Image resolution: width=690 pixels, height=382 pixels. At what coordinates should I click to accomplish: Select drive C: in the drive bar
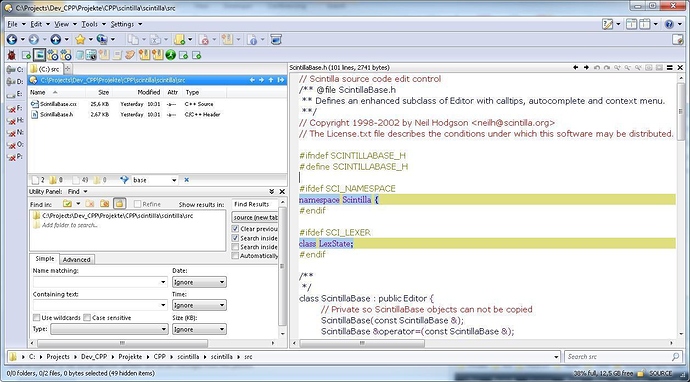(15, 70)
